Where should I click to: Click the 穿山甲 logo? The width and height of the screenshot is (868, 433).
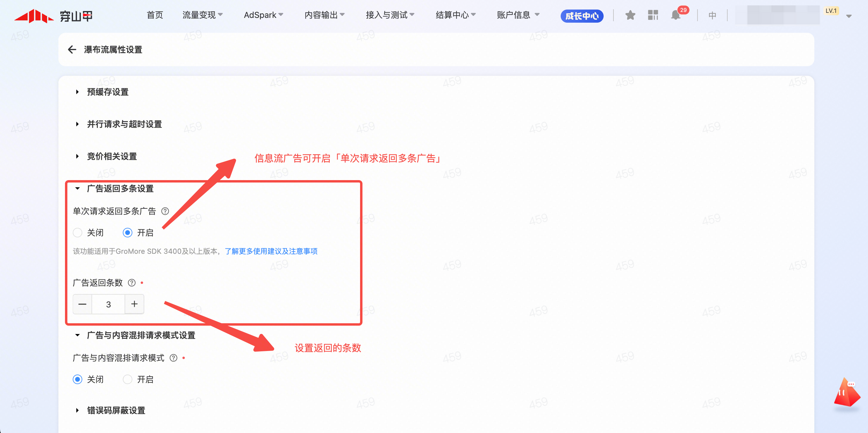tap(53, 16)
